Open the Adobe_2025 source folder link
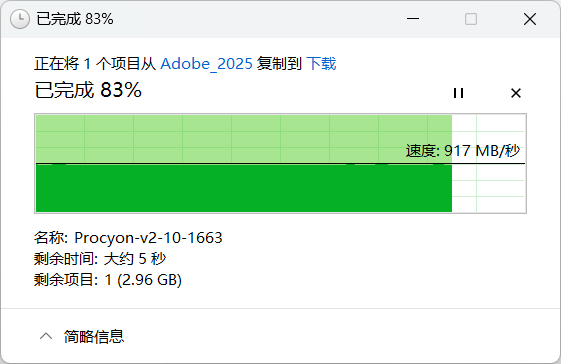 click(206, 64)
